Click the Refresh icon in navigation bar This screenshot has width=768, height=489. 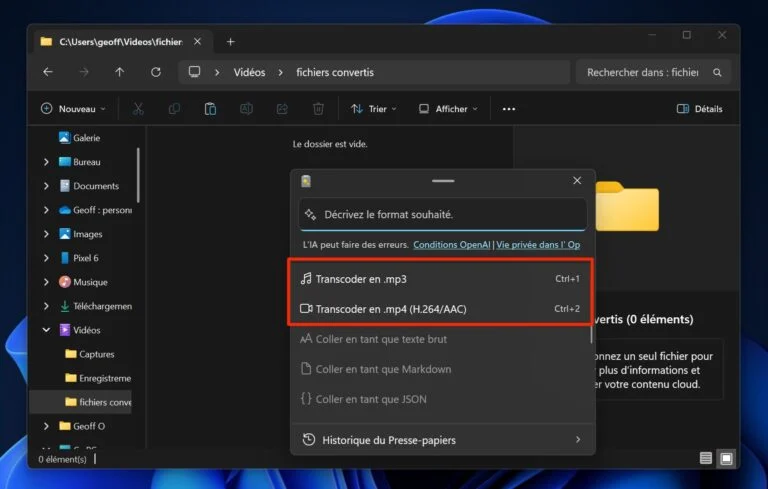coord(156,73)
